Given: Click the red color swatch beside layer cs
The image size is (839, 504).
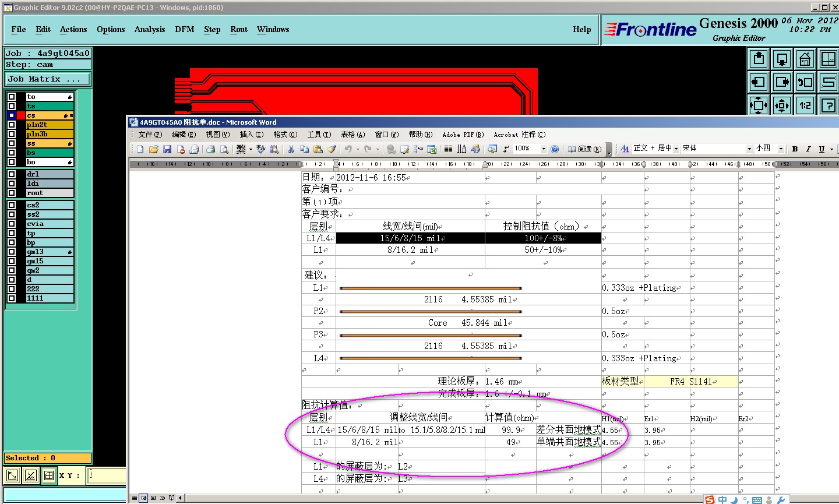Looking at the screenshot, I should click(21, 115).
